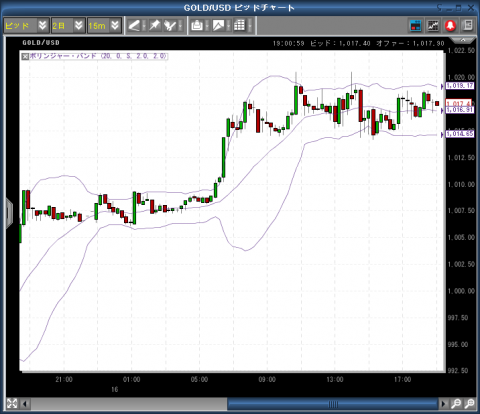Image resolution: width=480 pixels, height=414 pixels.
Task: Click the オファー 1,017.90 offer text
Action: [x=410, y=43]
